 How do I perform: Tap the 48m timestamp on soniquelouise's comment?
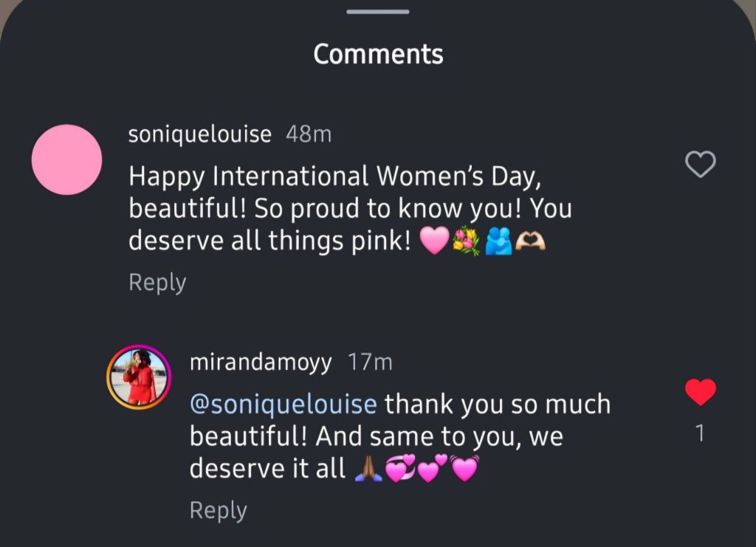[x=309, y=134]
